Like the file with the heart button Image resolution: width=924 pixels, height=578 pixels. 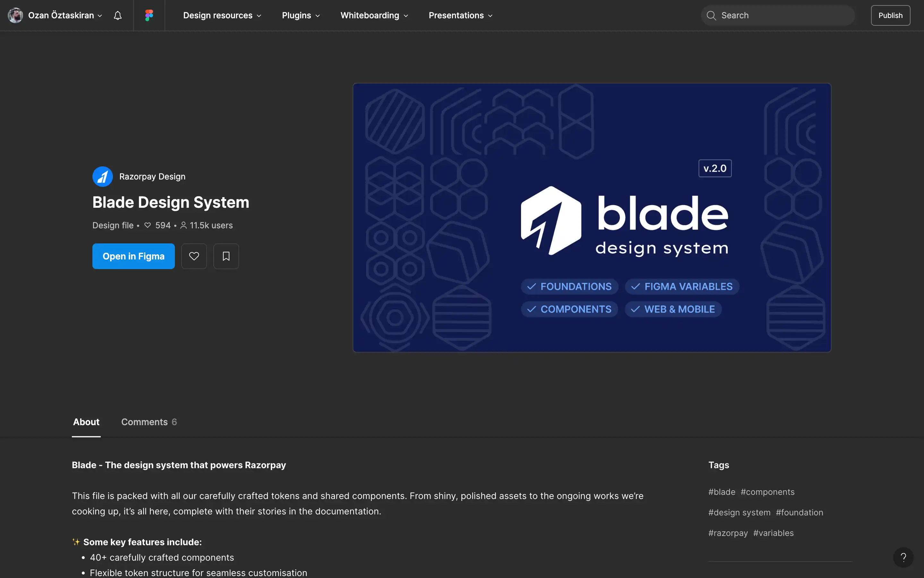(194, 256)
